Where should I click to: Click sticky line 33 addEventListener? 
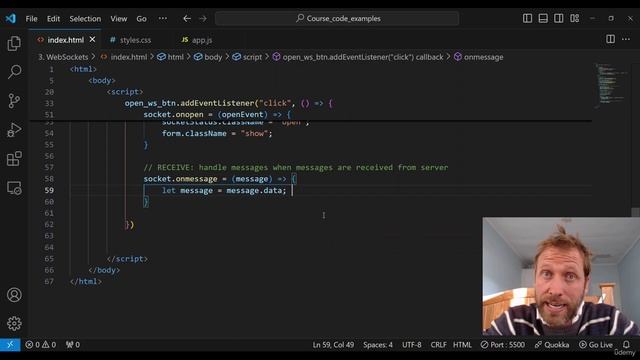(x=229, y=103)
